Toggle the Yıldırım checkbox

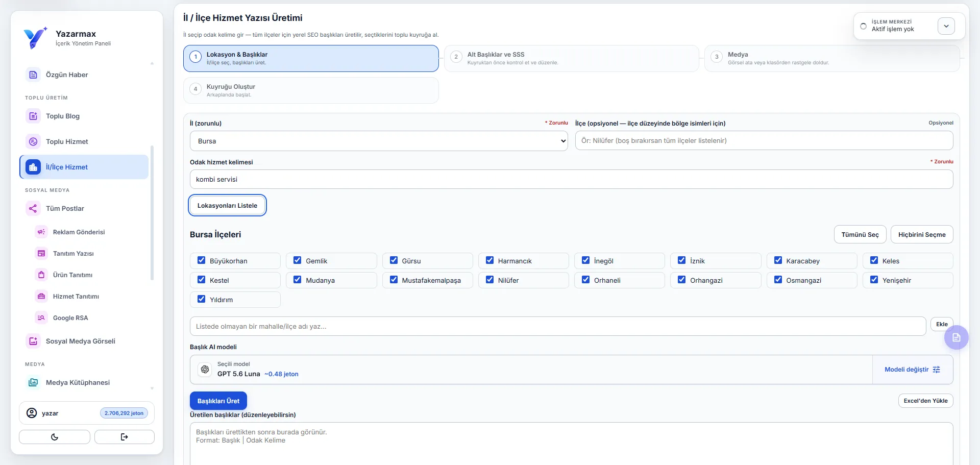tap(202, 299)
